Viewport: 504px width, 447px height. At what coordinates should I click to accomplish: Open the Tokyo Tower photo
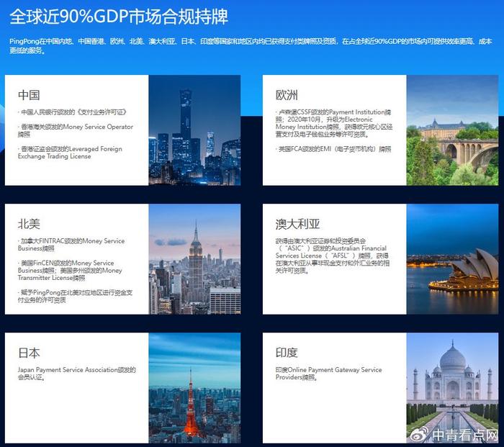pyautogui.click(x=194, y=388)
